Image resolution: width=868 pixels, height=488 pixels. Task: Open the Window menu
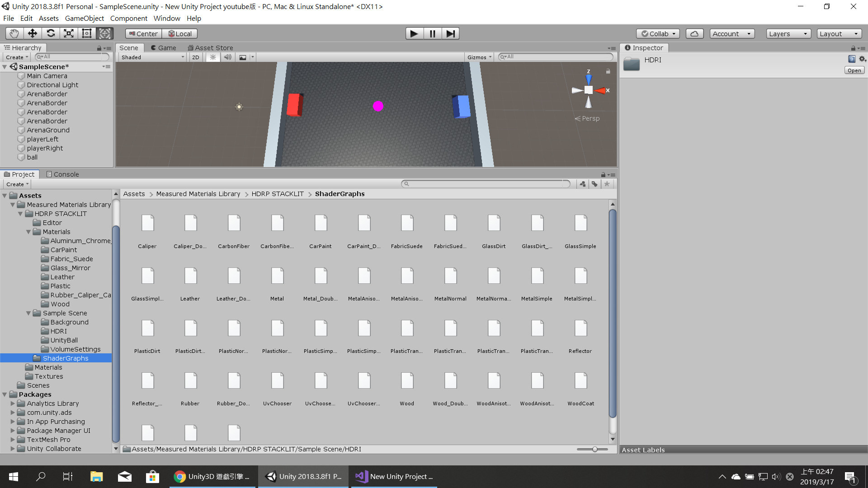[167, 19]
